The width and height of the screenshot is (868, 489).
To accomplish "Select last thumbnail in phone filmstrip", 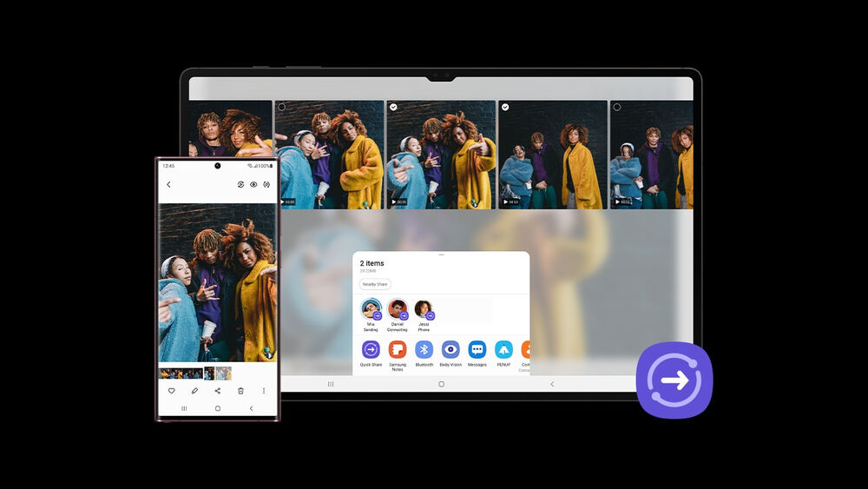I will point(224,373).
